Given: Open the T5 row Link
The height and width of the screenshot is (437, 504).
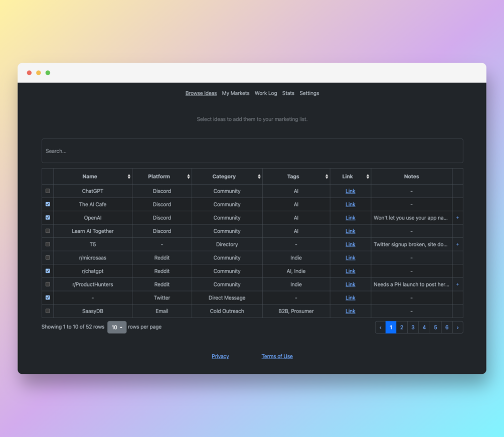Looking at the screenshot, I should tap(351, 244).
